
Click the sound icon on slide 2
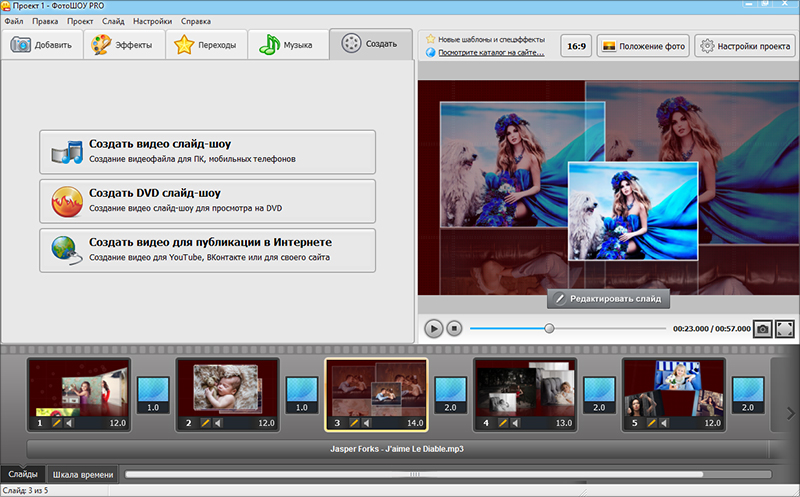coord(218,423)
